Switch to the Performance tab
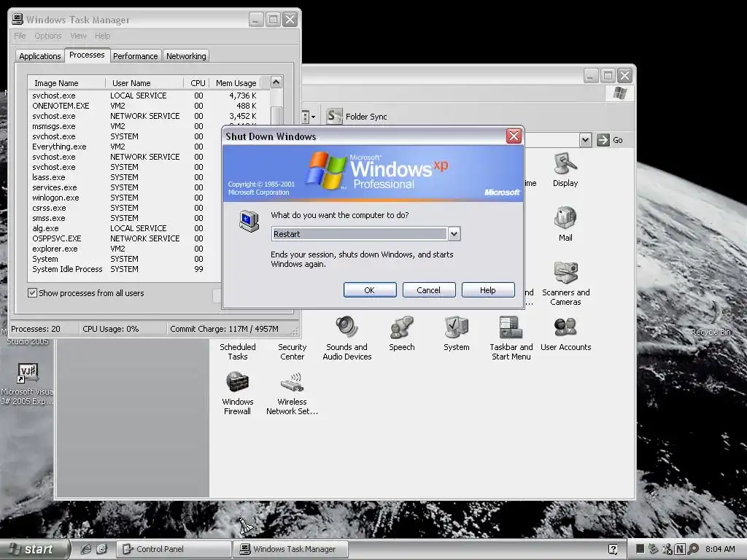 coord(135,56)
